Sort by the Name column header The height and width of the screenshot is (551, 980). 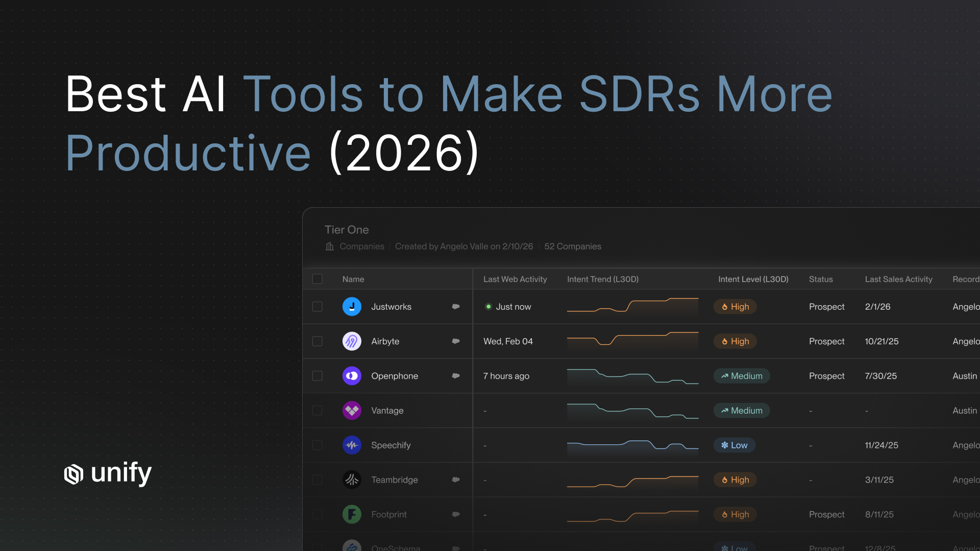[x=353, y=279]
